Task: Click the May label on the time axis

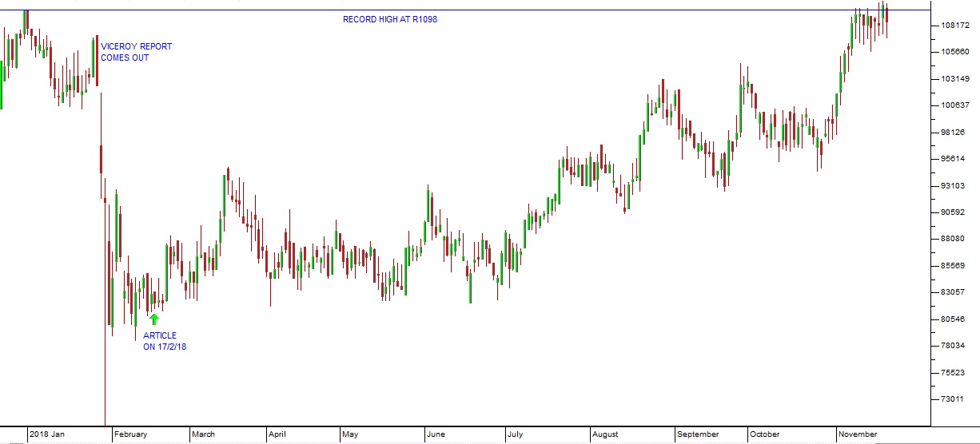Action: [x=350, y=434]
